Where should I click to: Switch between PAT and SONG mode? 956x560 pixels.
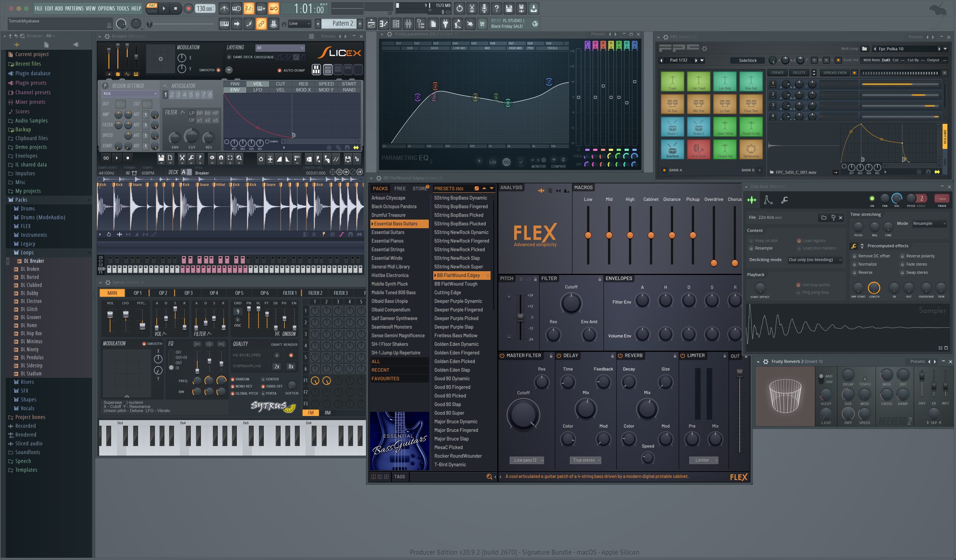click(152, 8)
